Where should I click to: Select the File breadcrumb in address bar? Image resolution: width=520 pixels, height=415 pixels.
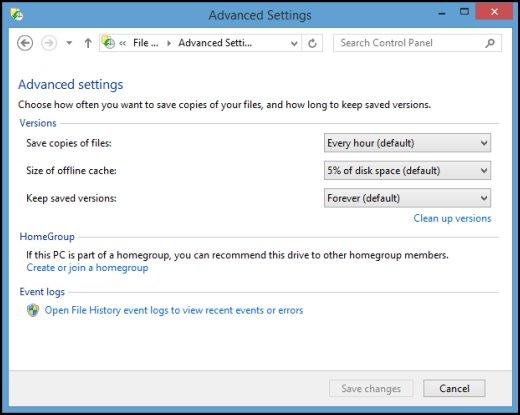146,43
